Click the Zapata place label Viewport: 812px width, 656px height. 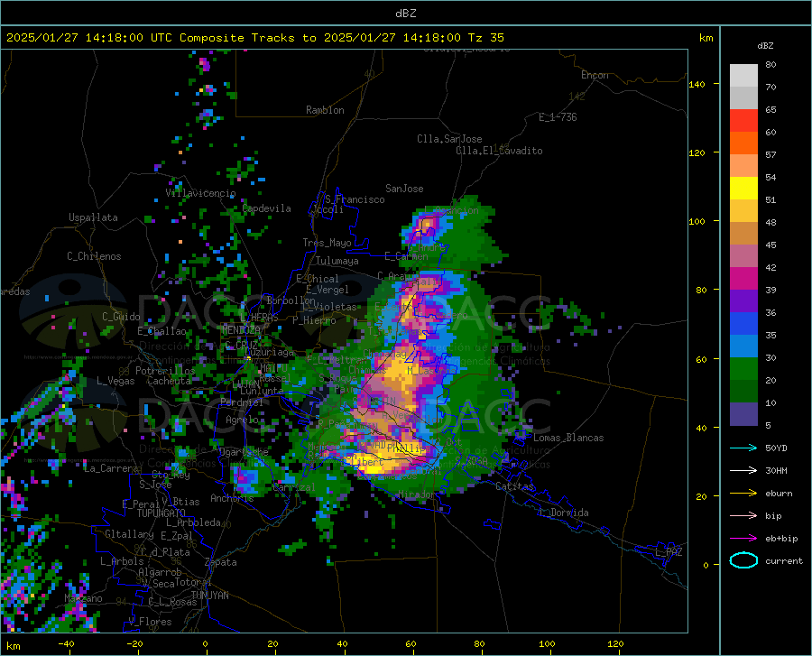(x=221, y=562)
